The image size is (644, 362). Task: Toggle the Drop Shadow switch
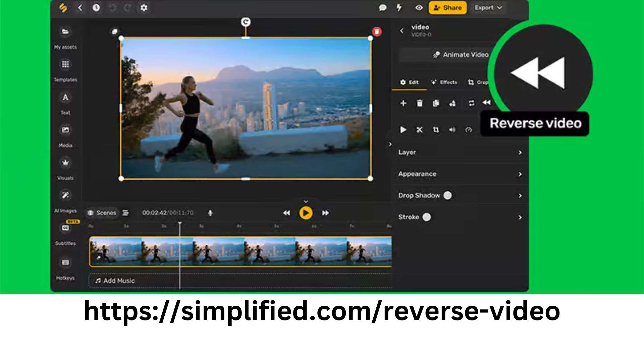click(x=447, y=195)
